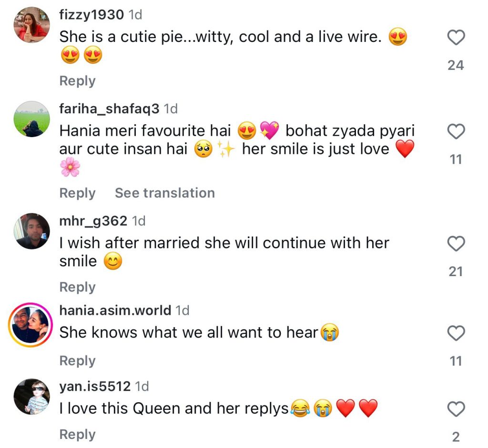Click See translation under Hania comment
This screenshot has width=488, height=448.
(164, 193)
